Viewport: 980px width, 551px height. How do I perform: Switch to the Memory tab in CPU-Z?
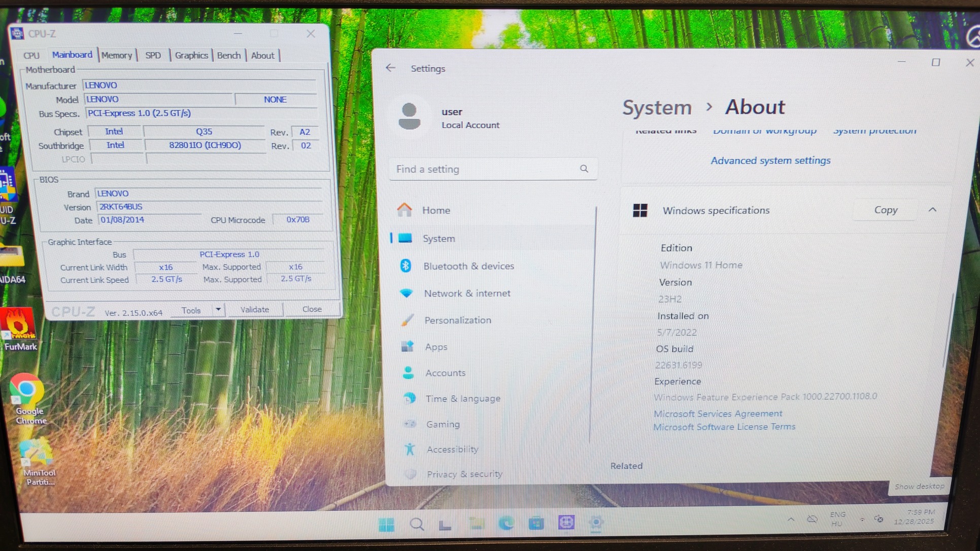116,55
